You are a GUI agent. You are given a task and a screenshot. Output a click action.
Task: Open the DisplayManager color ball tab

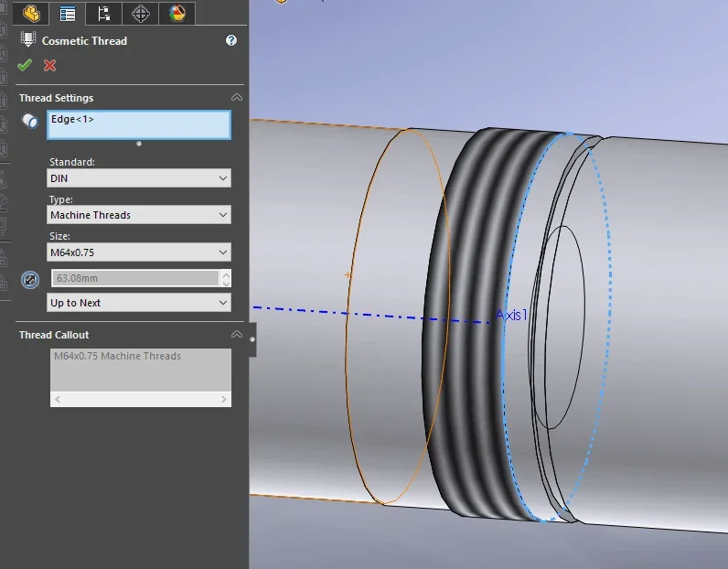point(177,14)
